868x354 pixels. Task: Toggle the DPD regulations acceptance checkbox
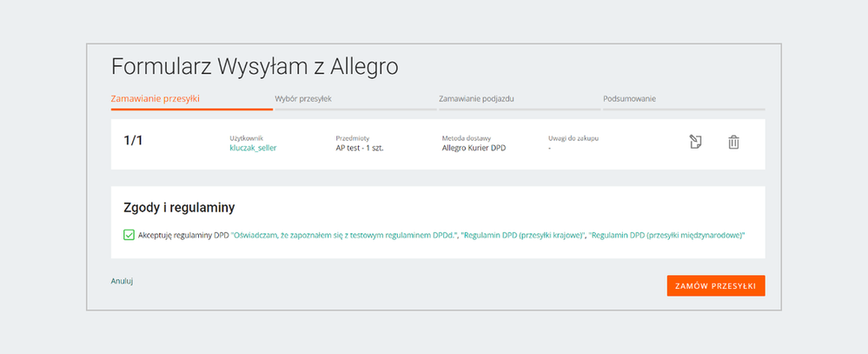[x=129, y=235]
